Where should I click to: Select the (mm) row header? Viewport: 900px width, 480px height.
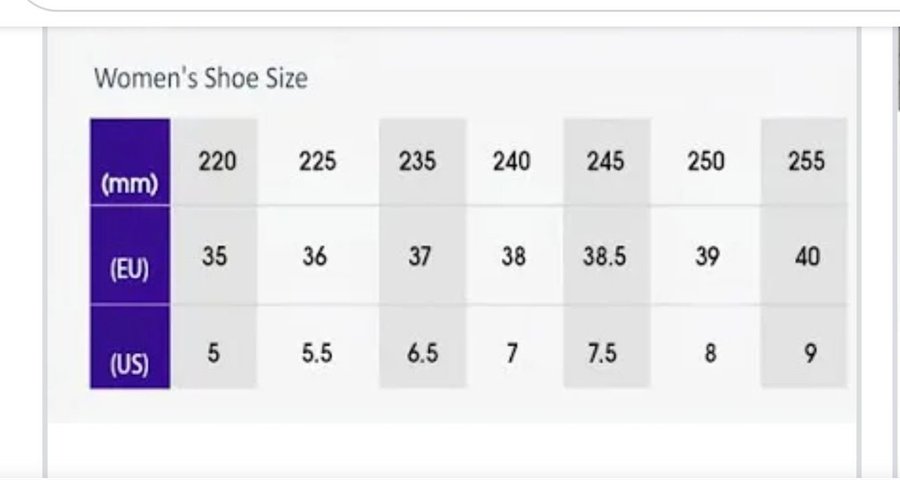pyautogui.click(x=130, y=184)
